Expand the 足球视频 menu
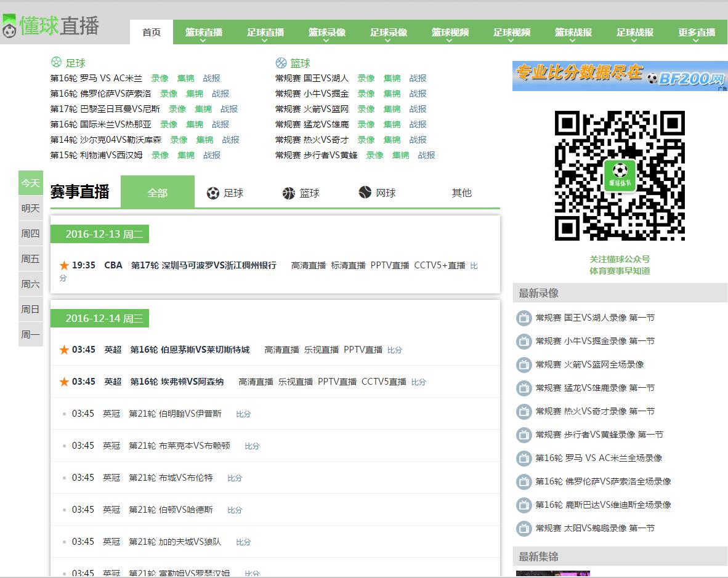 click(x=512, y=33)
